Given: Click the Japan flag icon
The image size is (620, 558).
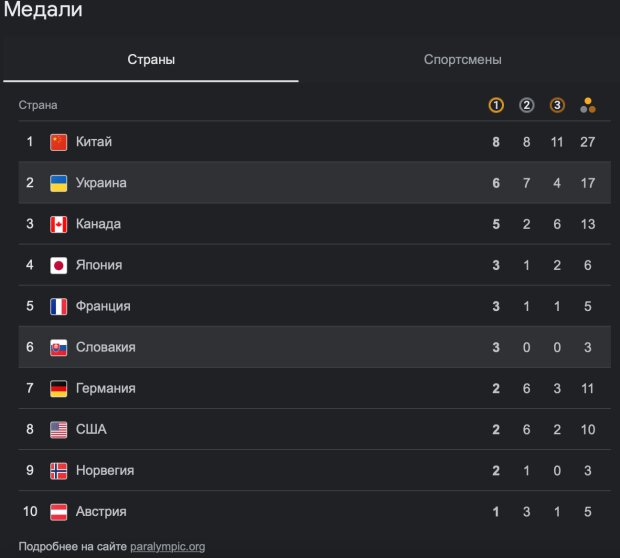Looking at the screenshot, I should click(59, 265).
